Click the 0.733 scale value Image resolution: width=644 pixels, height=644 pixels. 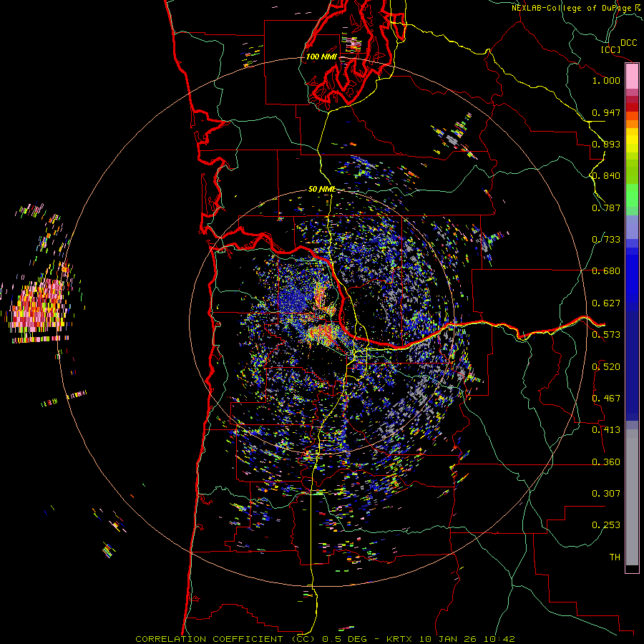click(606, 240)
